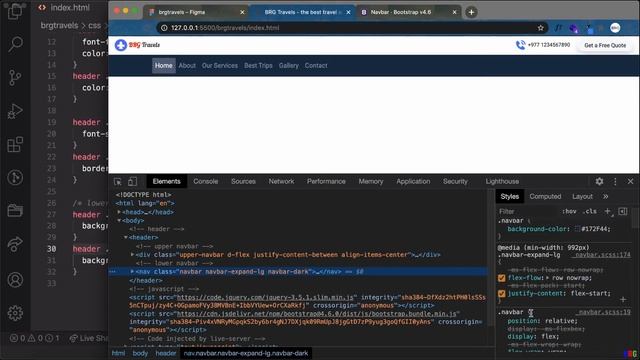Screen dimensions: 640x360
Task: Click the browser address bar URL
Action: [225, 28]
